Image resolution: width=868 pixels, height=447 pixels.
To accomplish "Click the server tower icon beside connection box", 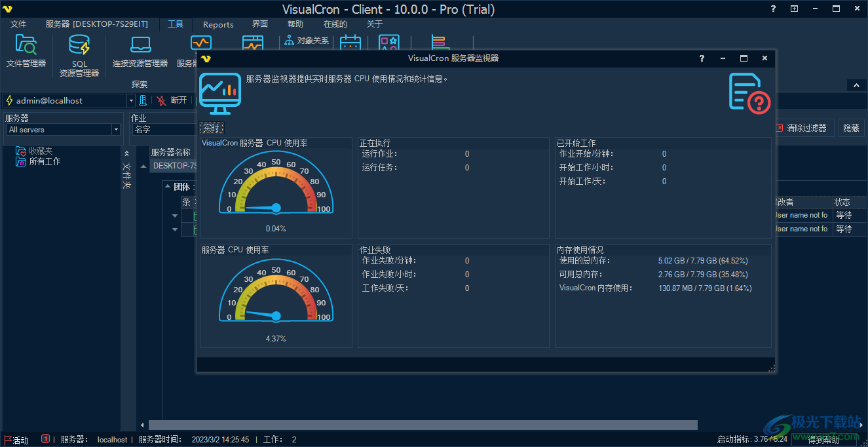I will [x=142, y=100].
